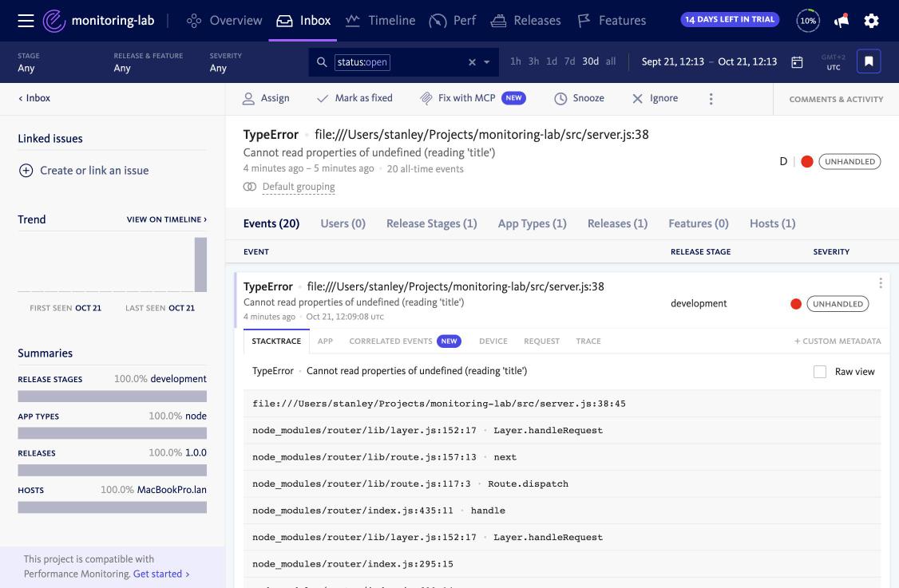Switch to the Inbox view
The image size is (899, 588).
point(303,21)
